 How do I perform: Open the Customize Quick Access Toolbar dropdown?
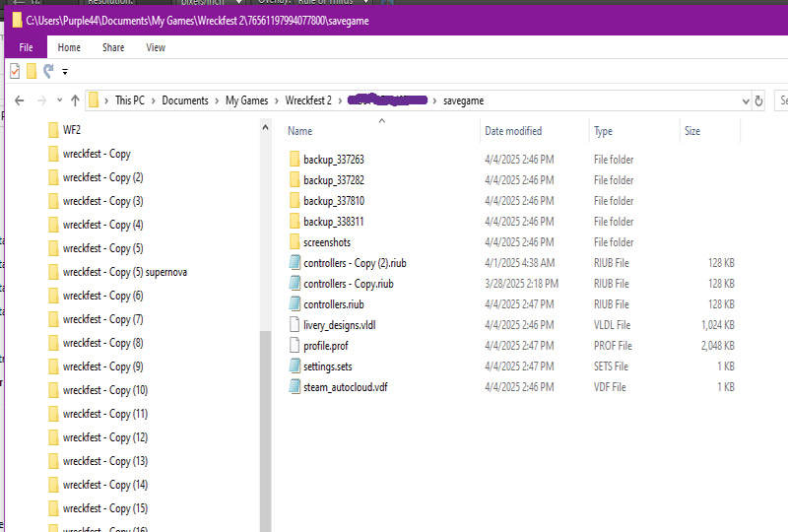[65, 72]
